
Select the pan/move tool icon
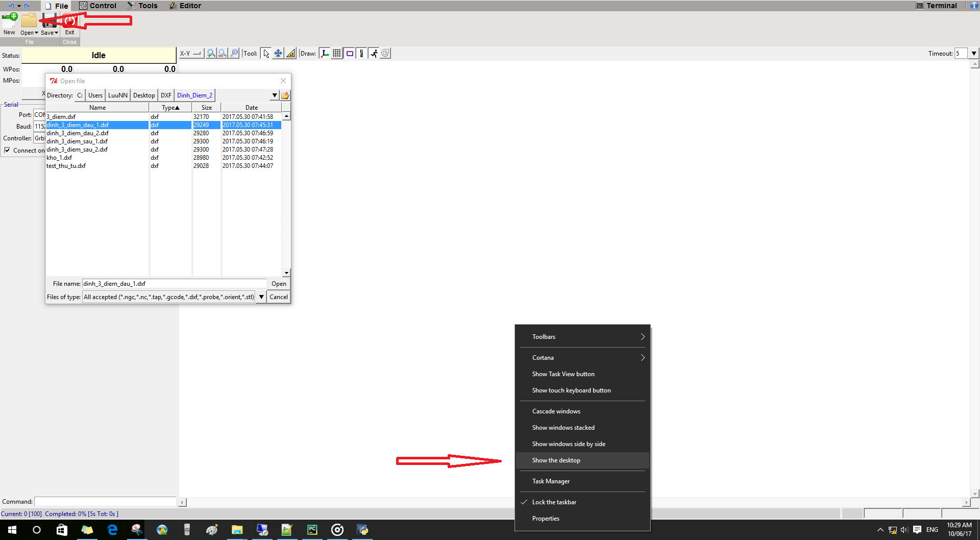(x=278, y=53)
